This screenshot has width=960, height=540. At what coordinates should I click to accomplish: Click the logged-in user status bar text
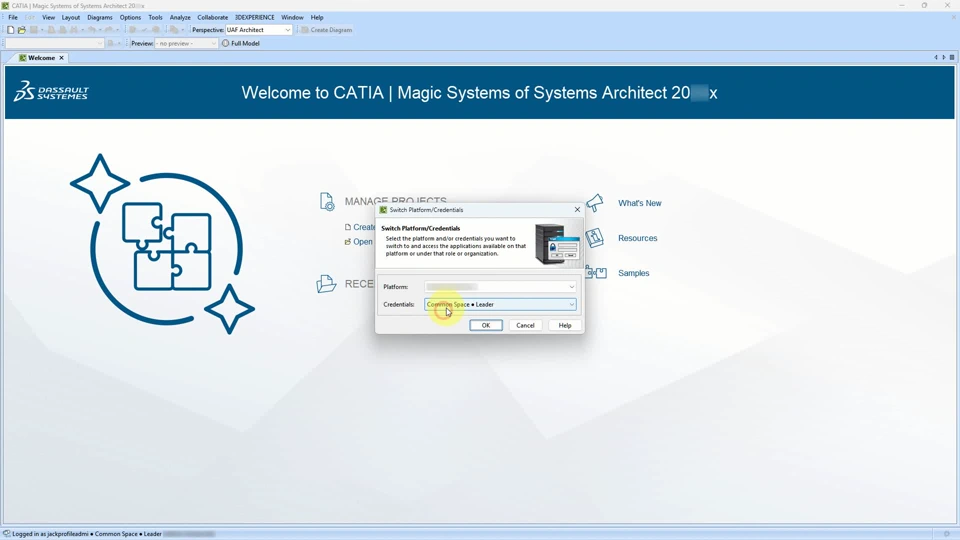click(x=87, y=534)
